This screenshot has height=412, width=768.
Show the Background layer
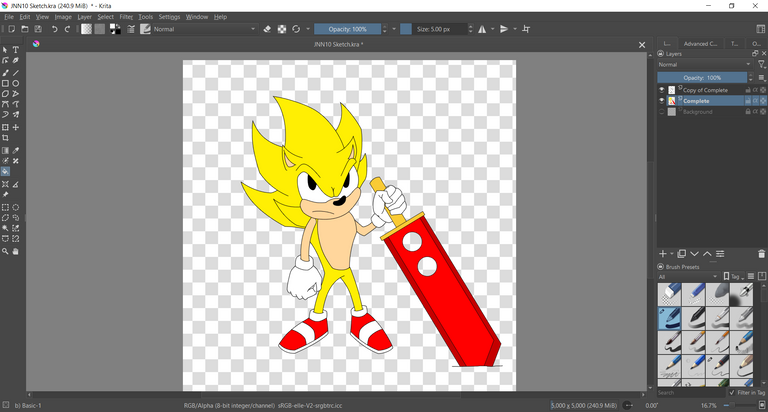coord(662,112)
